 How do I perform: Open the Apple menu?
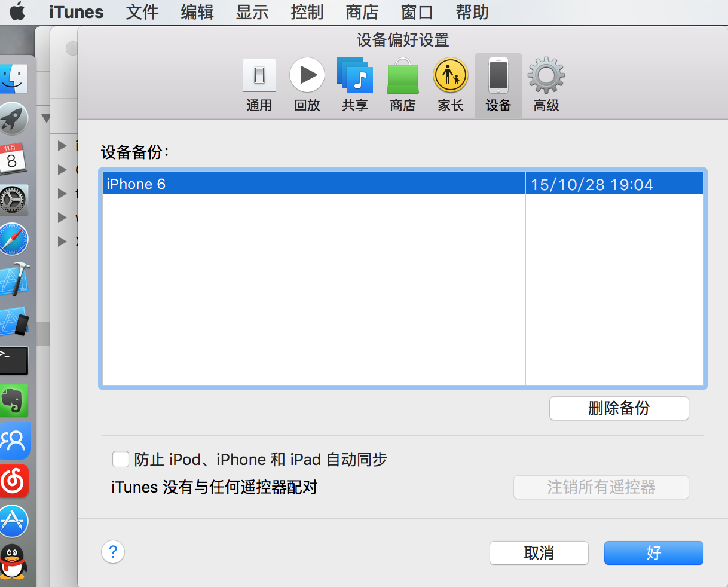click(x=18, y=12)
